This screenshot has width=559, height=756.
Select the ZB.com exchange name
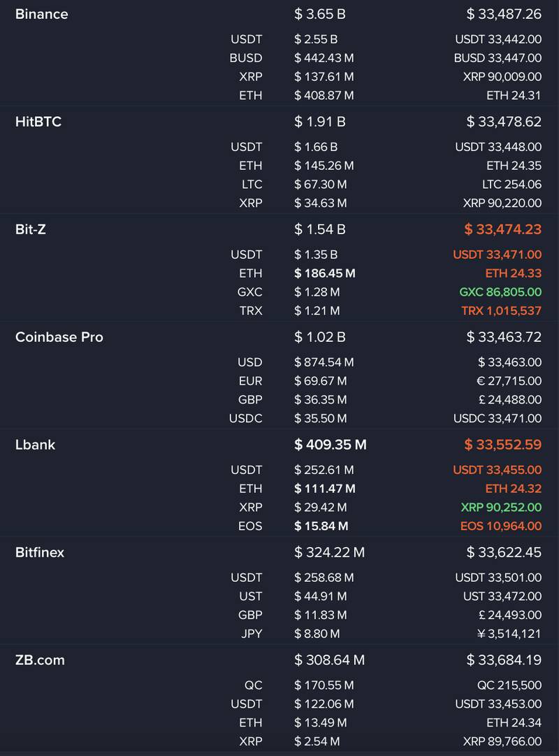click(40, 660)
